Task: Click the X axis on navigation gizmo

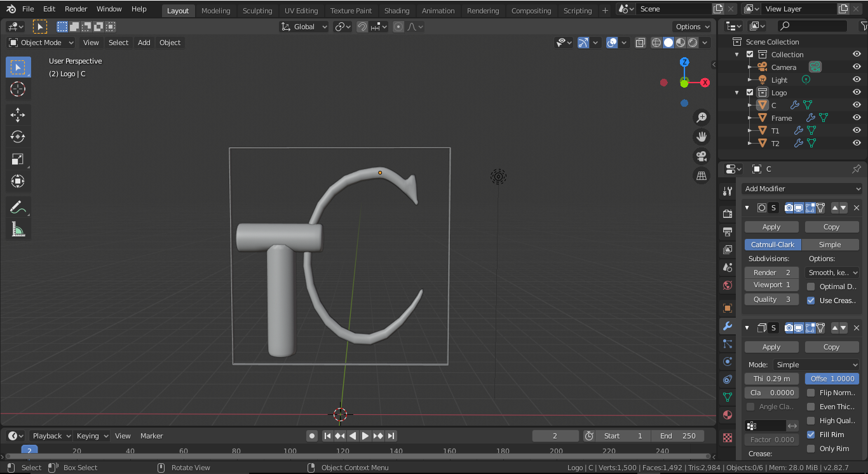Action: [x=705, y=83]
